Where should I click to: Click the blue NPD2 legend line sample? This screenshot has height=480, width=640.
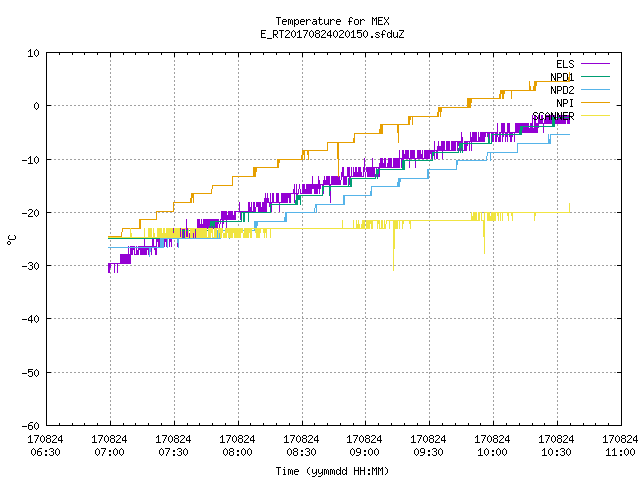595,90
